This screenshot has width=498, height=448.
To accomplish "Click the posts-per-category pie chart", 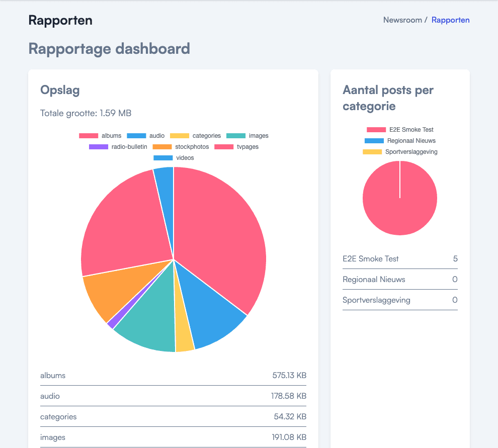I will [x=400, y=198].
